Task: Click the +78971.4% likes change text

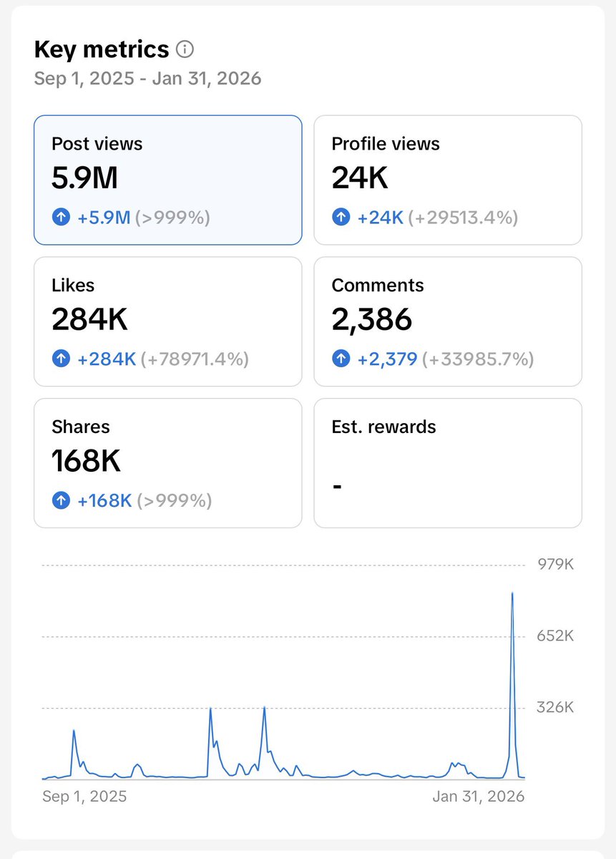Action: [x=195, y=359]
